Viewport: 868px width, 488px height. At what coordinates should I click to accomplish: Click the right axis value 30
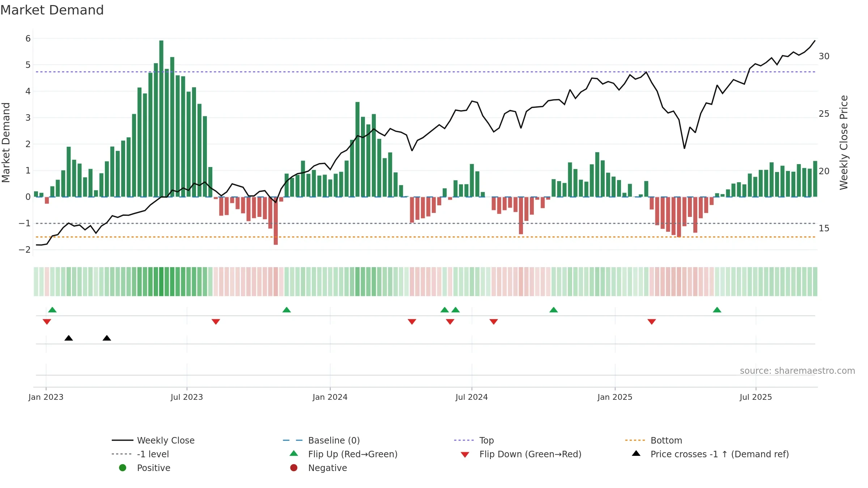tap(824, 56)
